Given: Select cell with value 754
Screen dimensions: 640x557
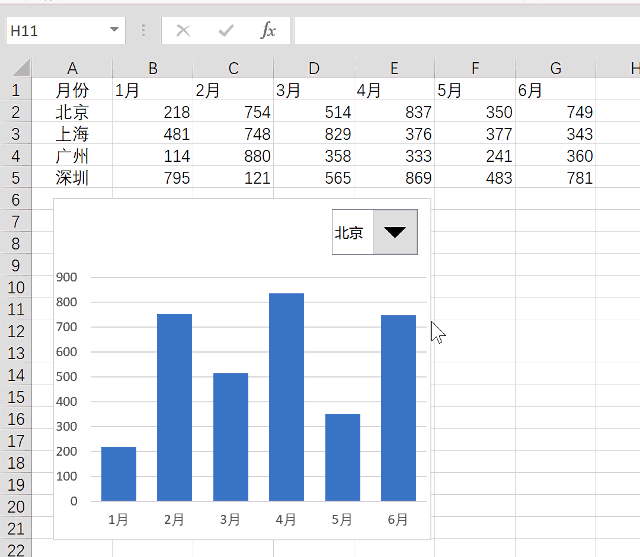Looking at the screenshot, I should coord(233,112).
